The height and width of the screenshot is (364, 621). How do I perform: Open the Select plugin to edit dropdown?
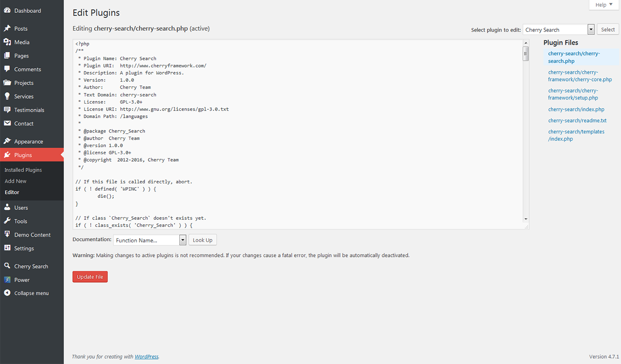pyautogui.click(x=558, y=30)
